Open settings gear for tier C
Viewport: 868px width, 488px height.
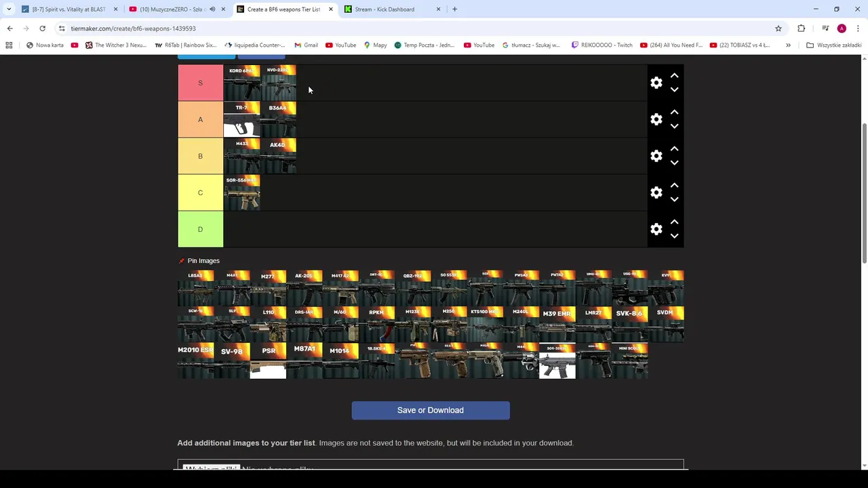click(x=656, y=192)
